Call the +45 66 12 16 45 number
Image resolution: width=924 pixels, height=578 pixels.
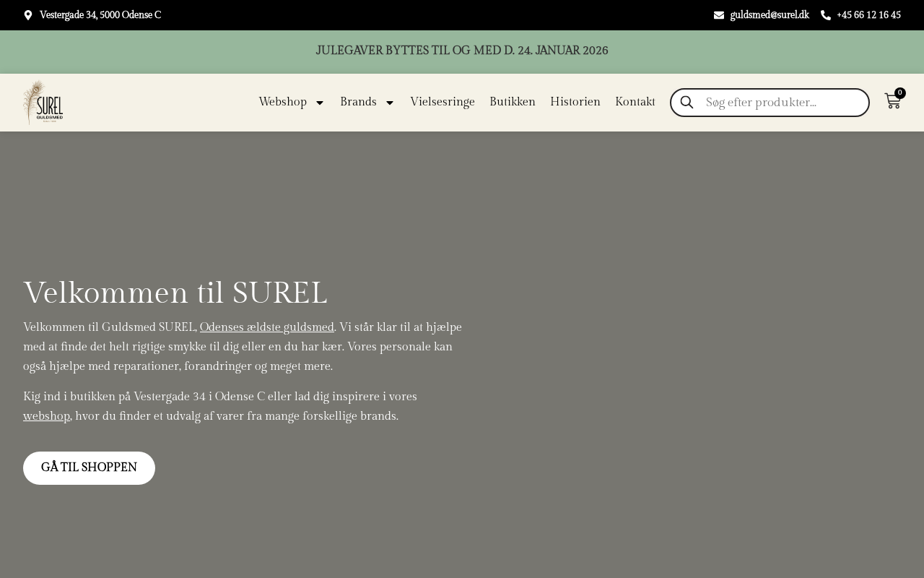(x=868, y=15)
